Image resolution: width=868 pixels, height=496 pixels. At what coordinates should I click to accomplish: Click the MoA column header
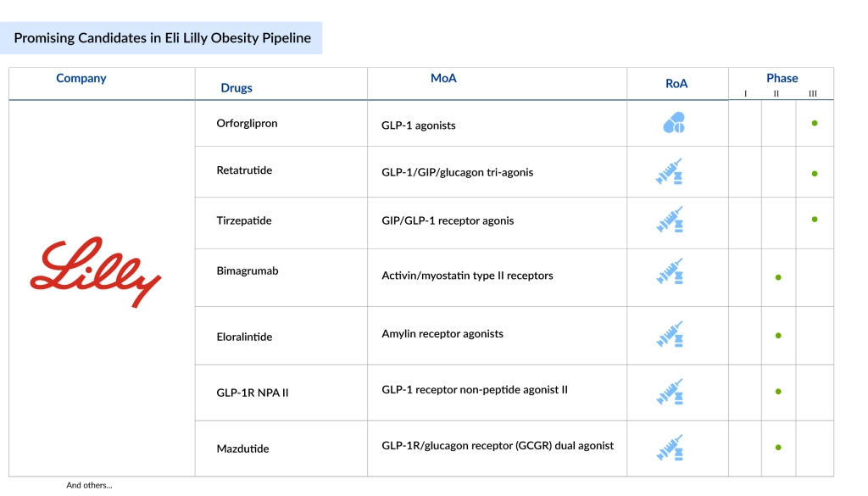443,78
